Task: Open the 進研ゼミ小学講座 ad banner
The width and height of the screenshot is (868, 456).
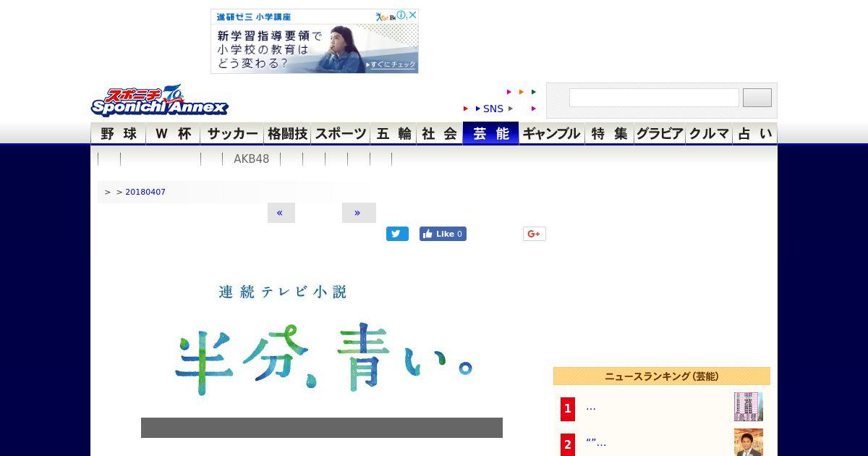Action: [x=315, y=41]
